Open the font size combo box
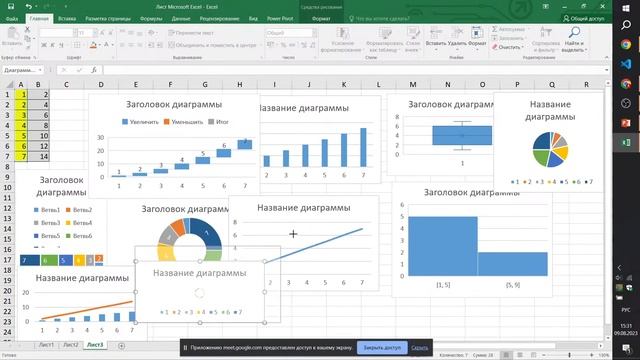This screenshot has height=360, width=640. 86,33
